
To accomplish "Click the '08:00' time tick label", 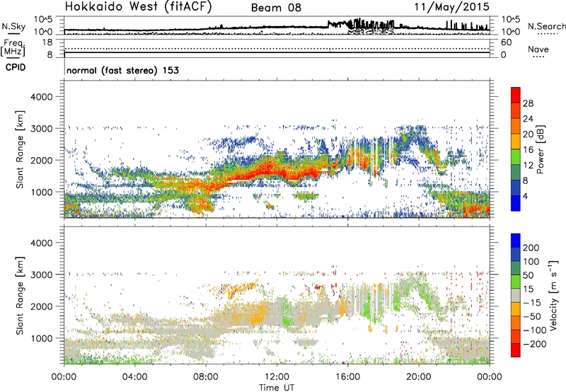I will click(206, 377).
